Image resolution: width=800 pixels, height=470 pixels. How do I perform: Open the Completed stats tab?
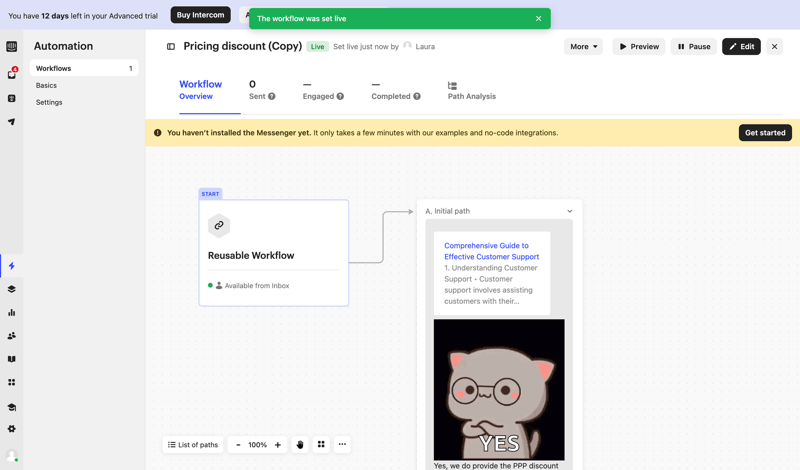(x=396, y=89)
